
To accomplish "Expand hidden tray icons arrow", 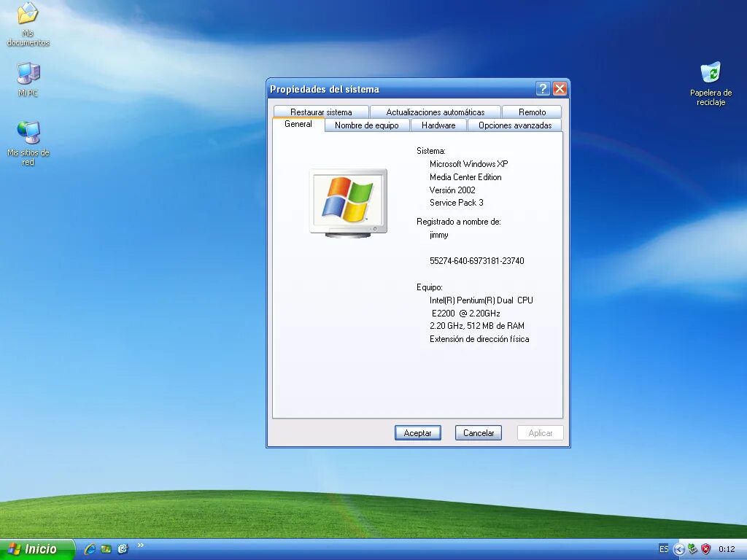I will pyautogui.click(x=679, y=550).
